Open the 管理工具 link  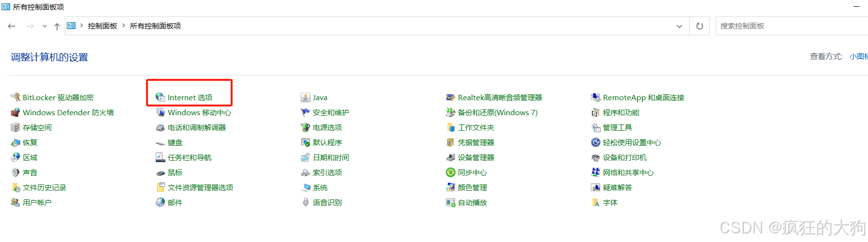coord(618,127)
